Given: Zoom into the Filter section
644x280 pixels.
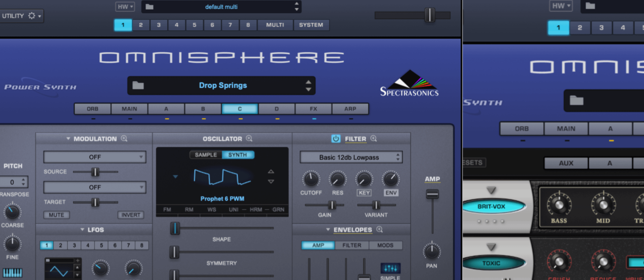Looking at the screenshot, I should coord(374,138).
